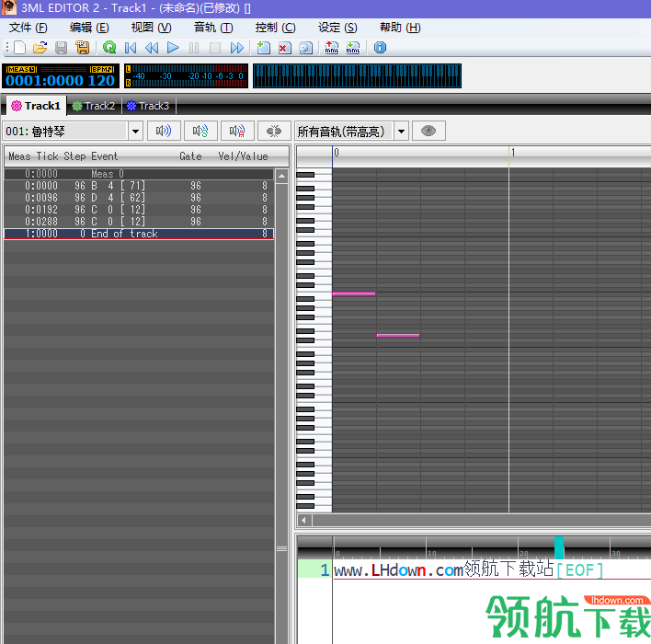Screen dimensions: 651x644
Task: Stop playback with the square stop icon
Action: [x=215, y=48]
